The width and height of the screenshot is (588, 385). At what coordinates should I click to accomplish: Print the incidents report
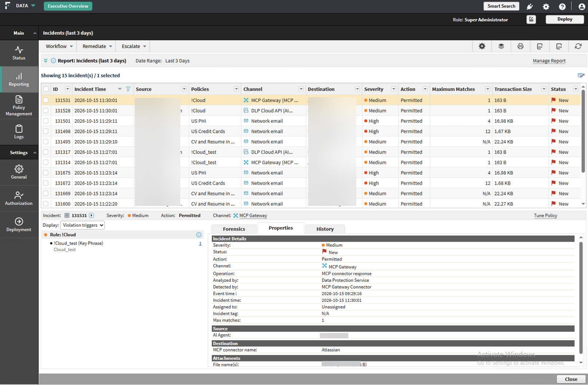pos(521,46)
